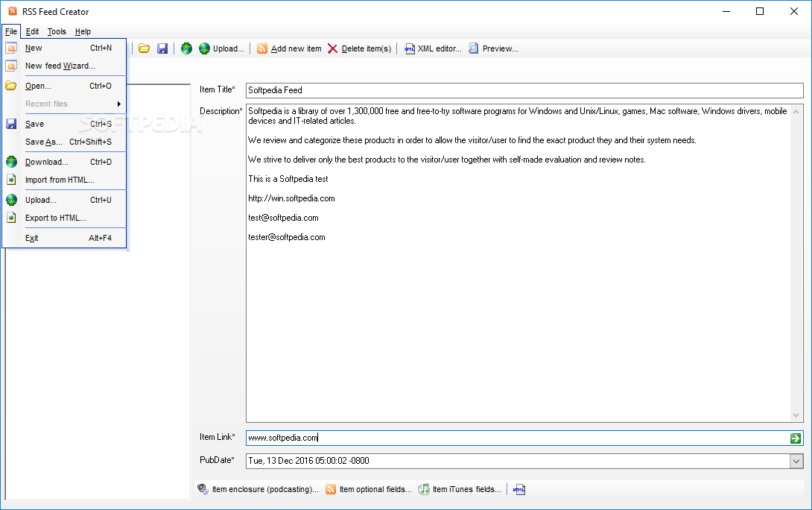The height and width of the screenshot is (510, 812).
Task: Click the http://win.softpedia.com line in description
Action: pos(291,198)
